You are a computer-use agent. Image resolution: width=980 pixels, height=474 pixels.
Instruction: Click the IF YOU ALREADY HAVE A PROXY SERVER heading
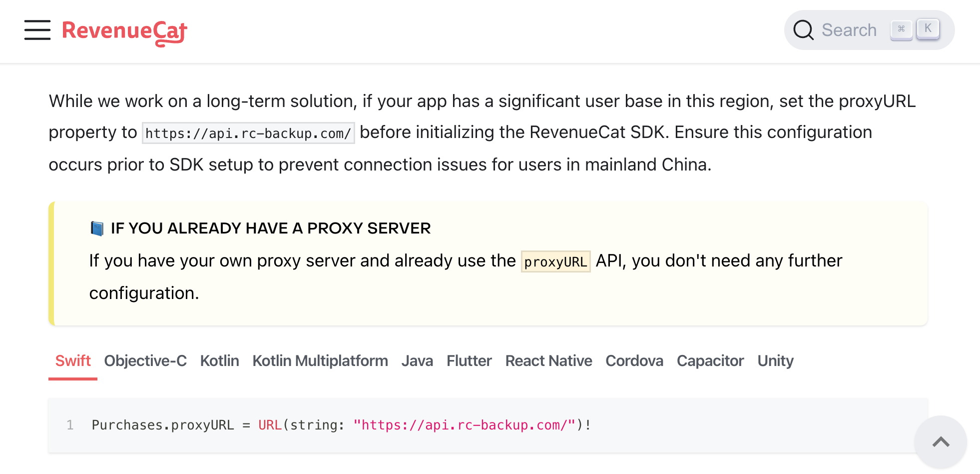tap(271, 228)
